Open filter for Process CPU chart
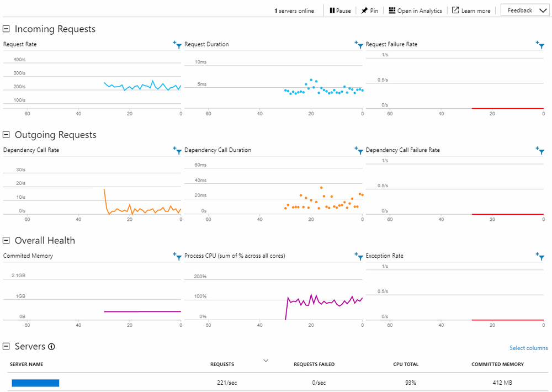Screen dimensions: 552x392 click(359, 256)
